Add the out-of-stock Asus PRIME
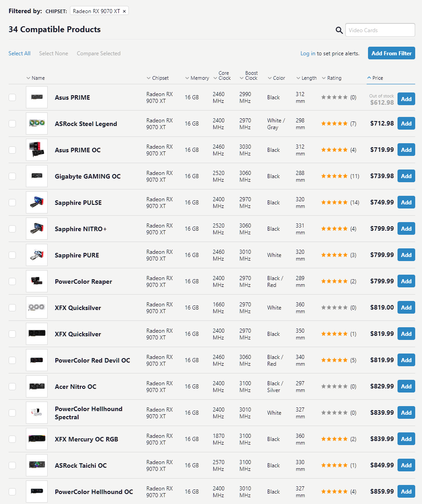The height and width of the screenshot is (504, 422). coord(406,99)
